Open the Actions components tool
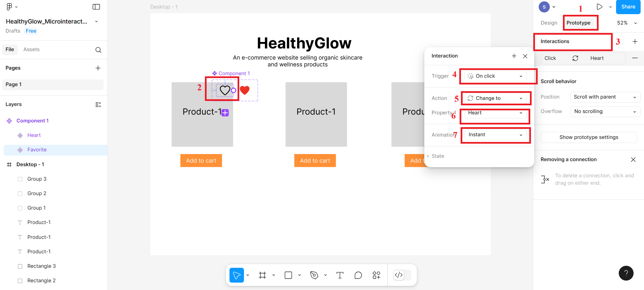644x290 pixels. click(x=377, y=275)
